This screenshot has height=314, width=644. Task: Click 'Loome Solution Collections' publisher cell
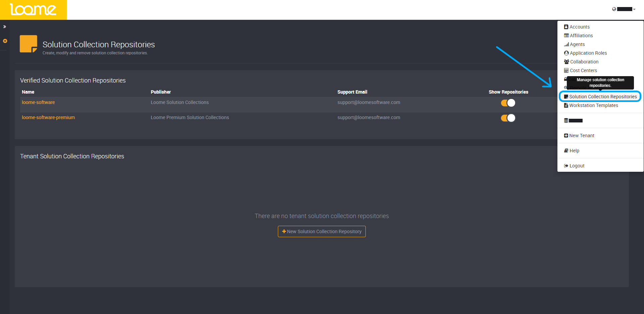pyautogui.click(x=180, y=102)
